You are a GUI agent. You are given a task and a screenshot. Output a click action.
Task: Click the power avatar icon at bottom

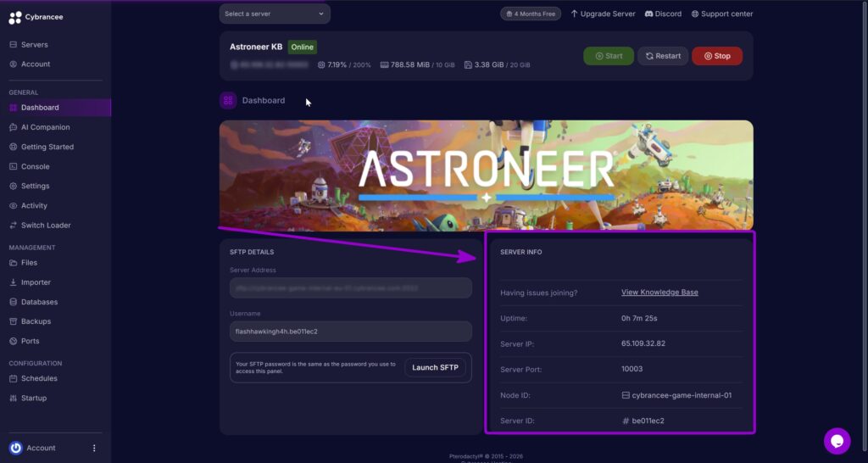15,448
